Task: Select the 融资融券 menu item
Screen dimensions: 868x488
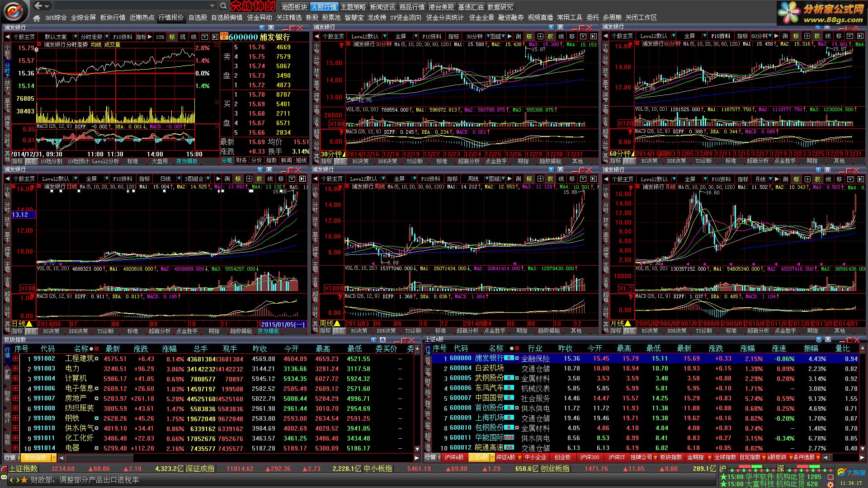Action: pyautogui.click(x=510, y=18)
